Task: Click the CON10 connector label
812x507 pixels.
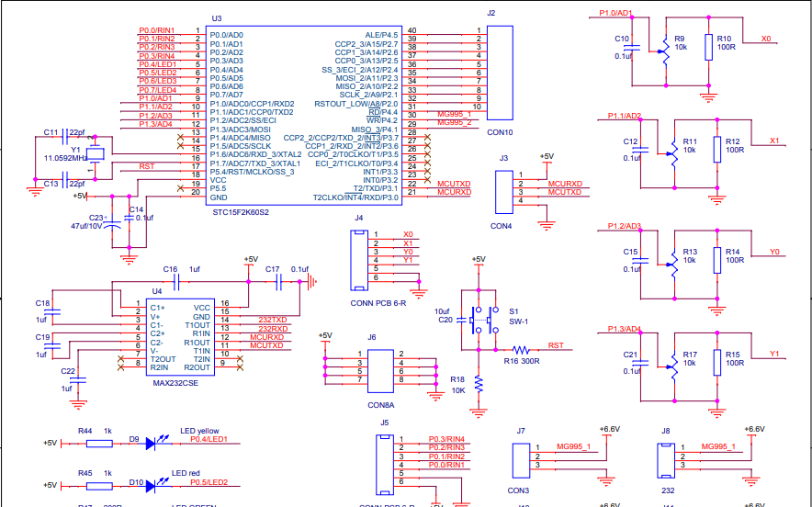Action: point(500,132)
